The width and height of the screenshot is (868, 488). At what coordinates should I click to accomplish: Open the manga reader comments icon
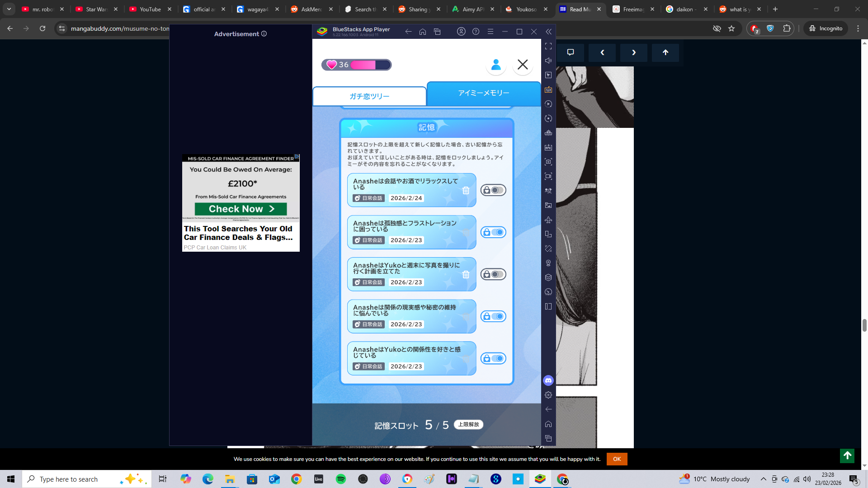[571, 52]
